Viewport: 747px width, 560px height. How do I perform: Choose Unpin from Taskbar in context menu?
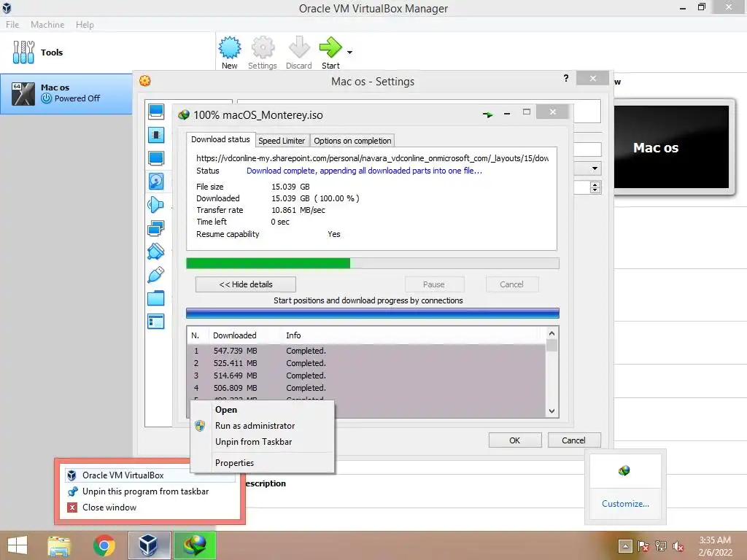263,442
